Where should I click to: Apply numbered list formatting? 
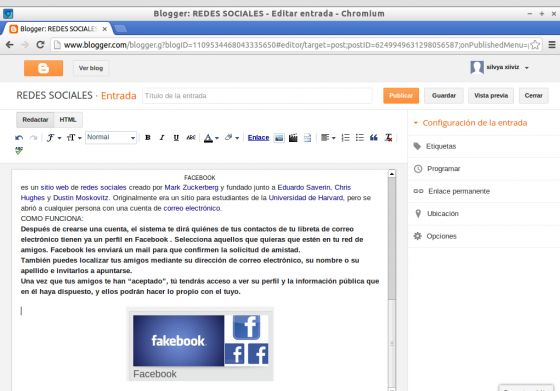click(345, 138)
